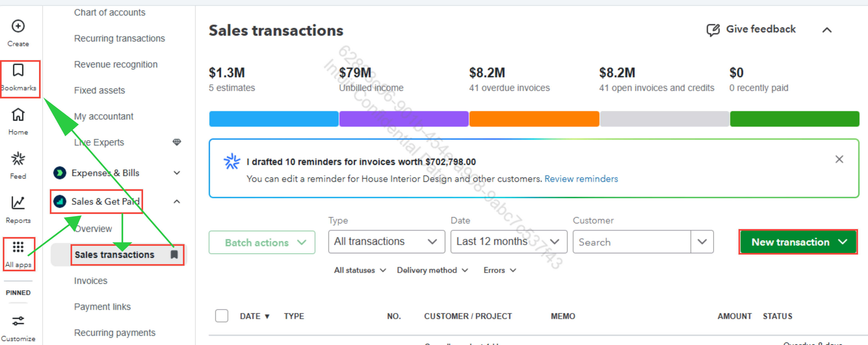Select Recurring transactions in sidebar

click(119, 38)
